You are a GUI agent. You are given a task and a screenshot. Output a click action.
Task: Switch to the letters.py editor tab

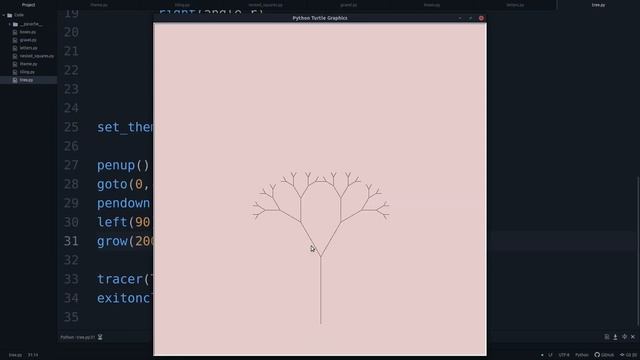pyautogui.click(x=515, y=5)
